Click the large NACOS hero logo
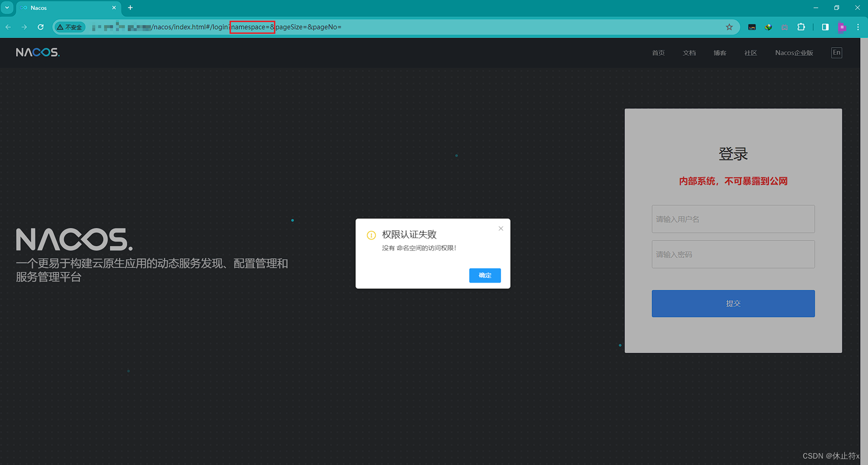 click(x=74, y=239)
